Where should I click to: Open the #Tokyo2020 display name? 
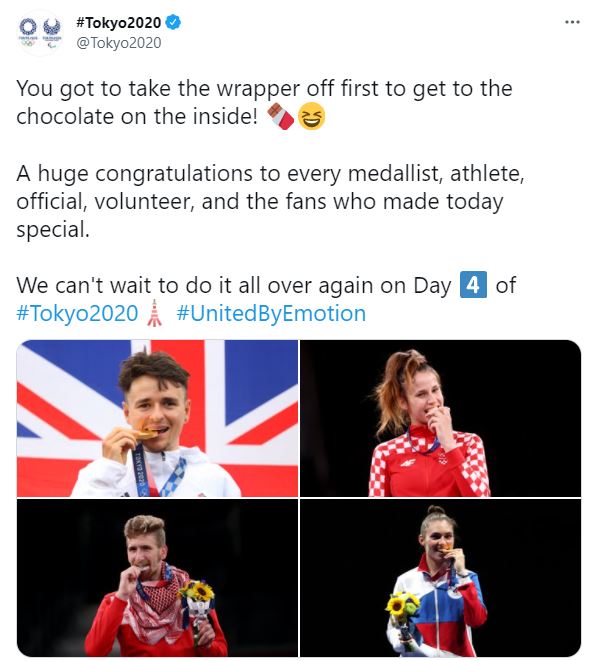pos(118,22)
